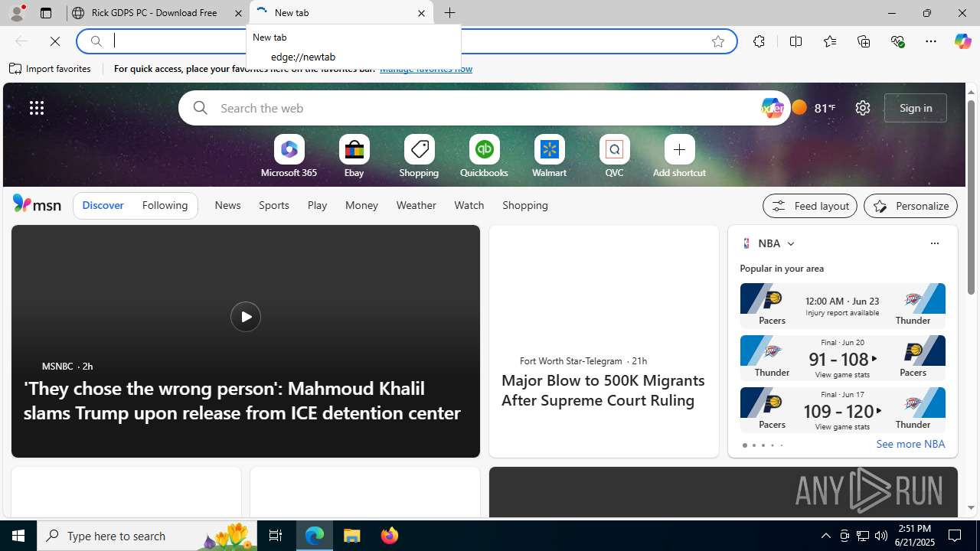
Task: Select the Discover tab
Action: (103, 205)
